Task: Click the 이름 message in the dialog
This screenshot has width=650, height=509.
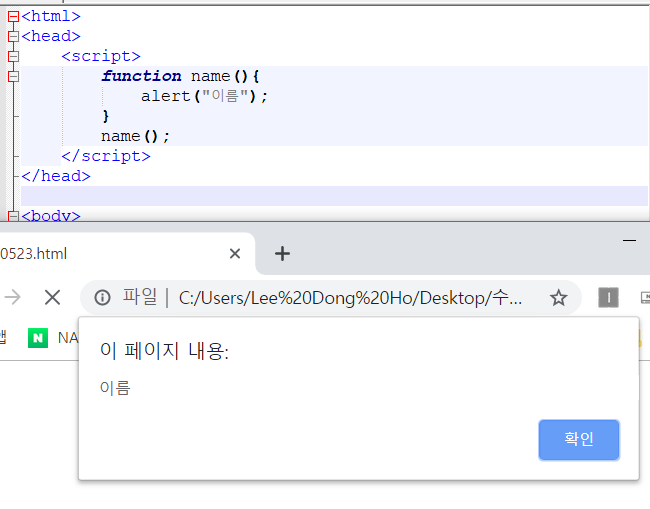Action: click(x=115, y=388)
